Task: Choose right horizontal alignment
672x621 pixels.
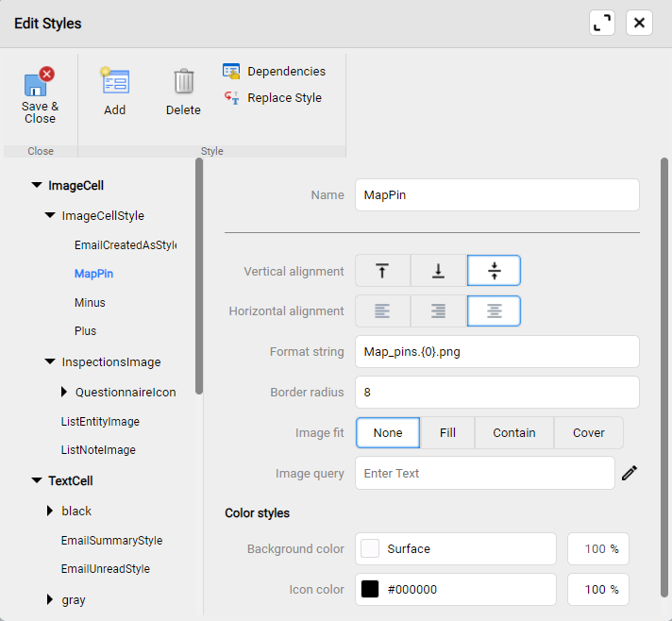Action: pyautogui.click(x=438, y=310)
